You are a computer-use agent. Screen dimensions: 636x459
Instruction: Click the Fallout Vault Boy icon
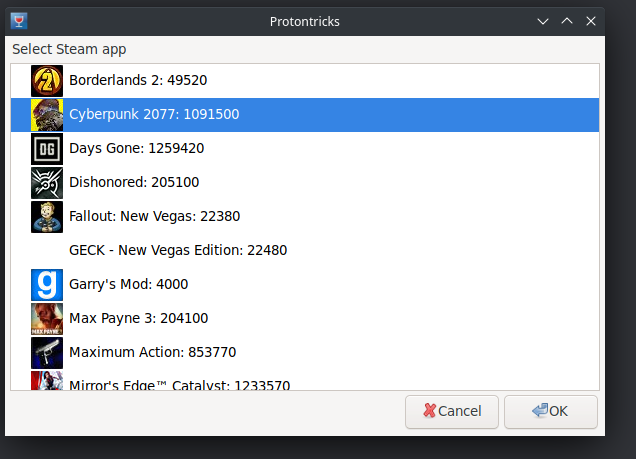pos(47,216)
